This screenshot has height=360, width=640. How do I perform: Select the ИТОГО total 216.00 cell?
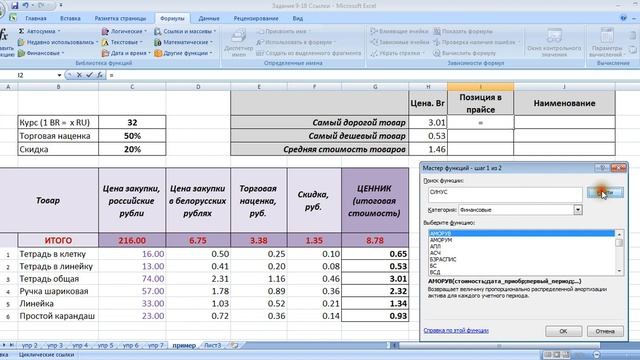click(x=132, y=240)
